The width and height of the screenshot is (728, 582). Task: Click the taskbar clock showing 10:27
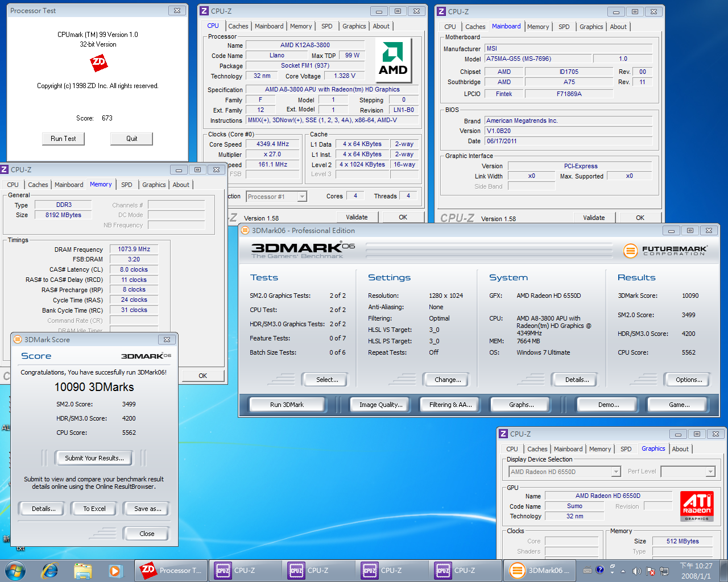(x=696, y=571)
